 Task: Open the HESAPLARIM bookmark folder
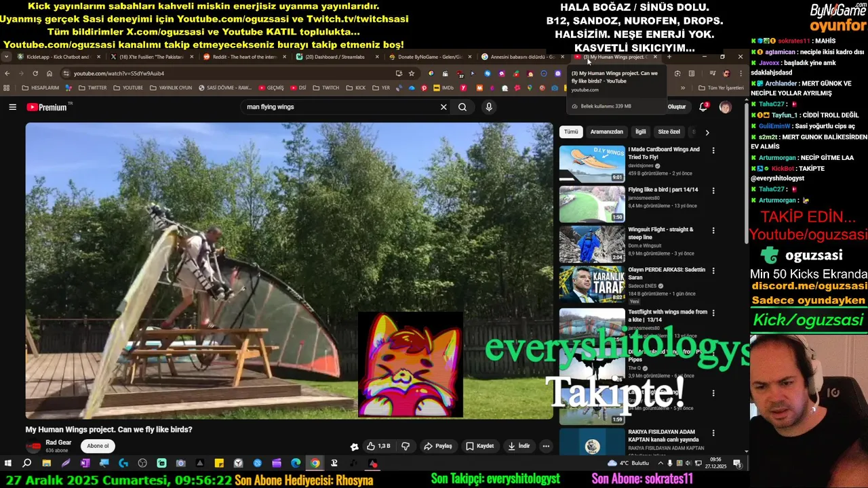40,87
